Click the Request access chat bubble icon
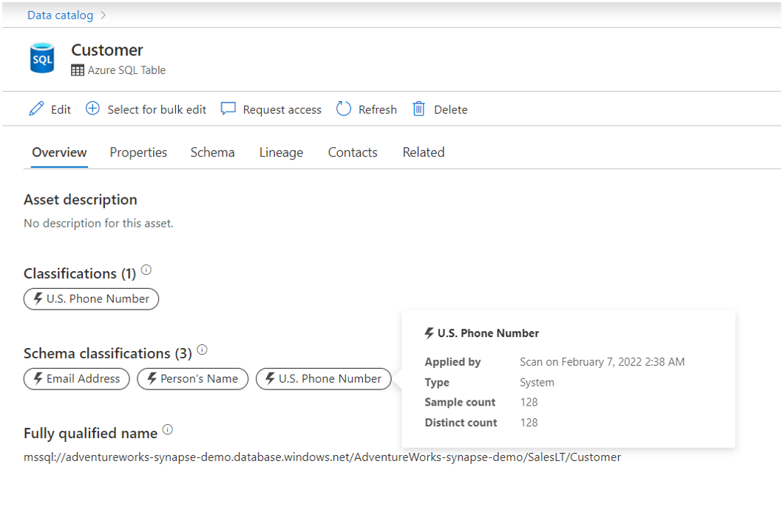 click(x=228, y=109)
